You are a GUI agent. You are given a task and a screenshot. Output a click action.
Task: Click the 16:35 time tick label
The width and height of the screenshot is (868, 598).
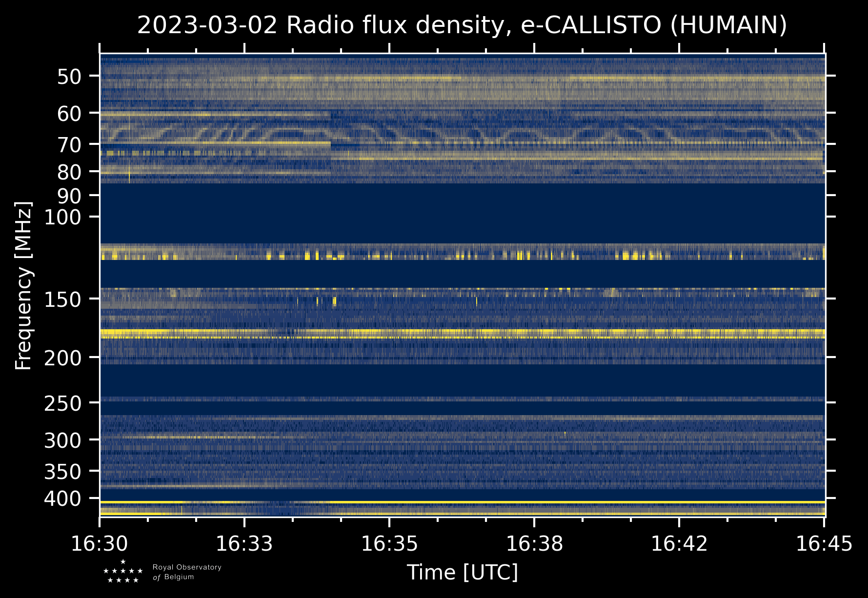(x=389, y=544)
